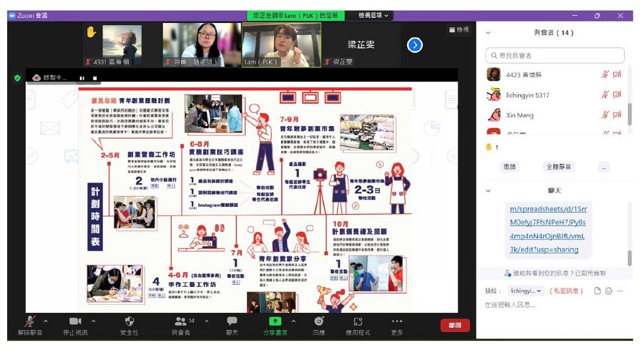The width and height of the screenshot is (644, 355).
Task: Click the Mute All button
Action: point(559,167)
